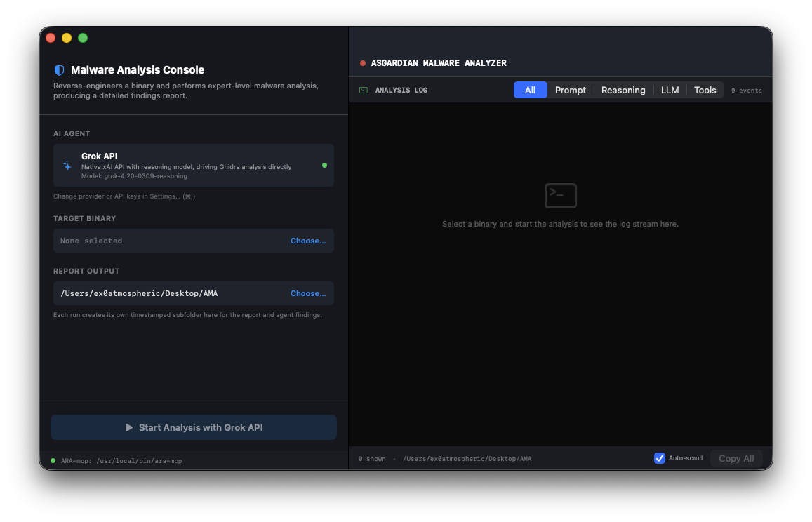Click the terminal icon beside Analysis Log
The image size is (812, 522).
[364, 90]
